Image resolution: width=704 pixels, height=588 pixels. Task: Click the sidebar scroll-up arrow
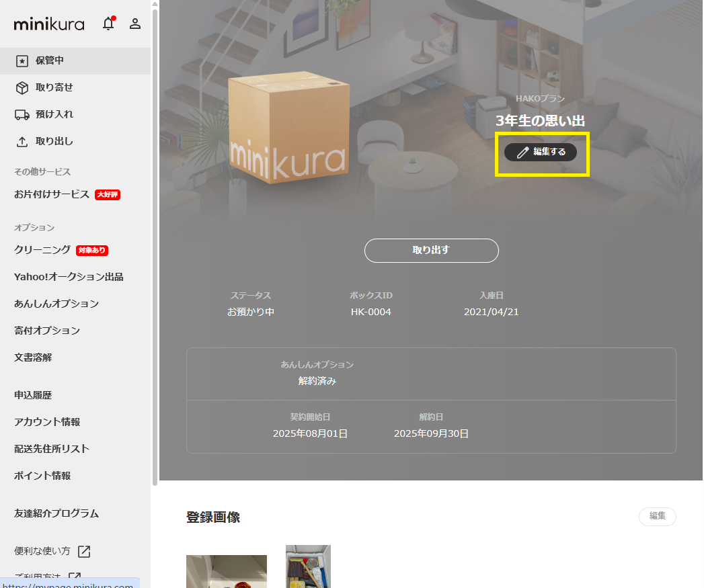click(155, 4)
